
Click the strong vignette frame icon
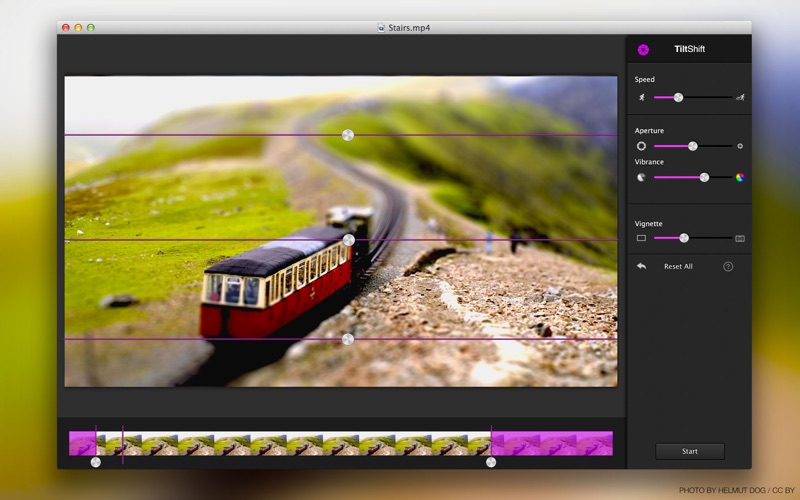[x=740, y=238]
